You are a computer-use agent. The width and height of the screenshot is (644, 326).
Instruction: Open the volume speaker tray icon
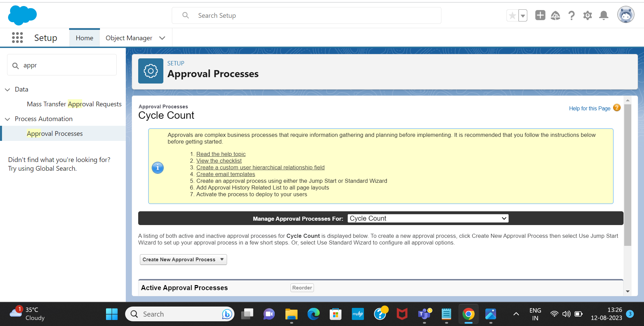(x=567, y=314)
